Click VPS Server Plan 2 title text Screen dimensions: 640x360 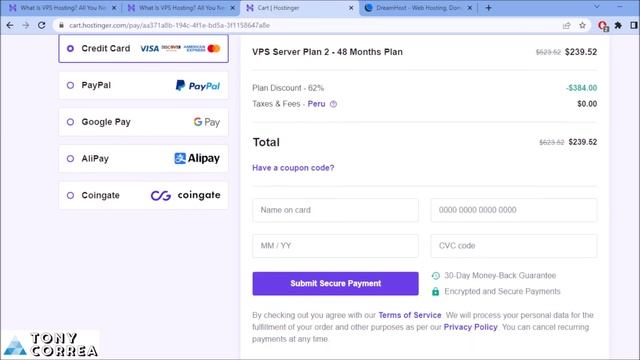pyautogui.click(x=327, y=52)
